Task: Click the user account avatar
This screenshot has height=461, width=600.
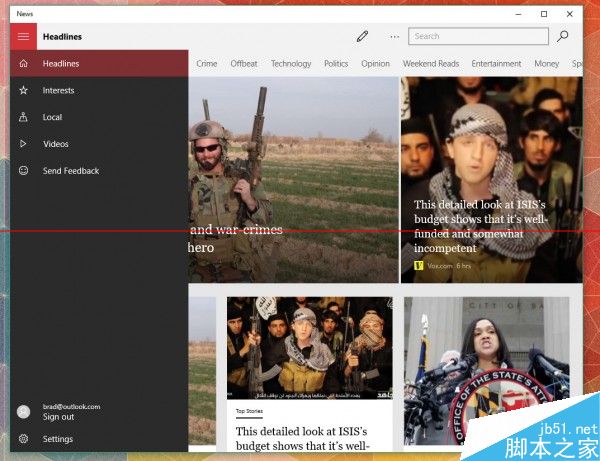Action: pos(23,412)
